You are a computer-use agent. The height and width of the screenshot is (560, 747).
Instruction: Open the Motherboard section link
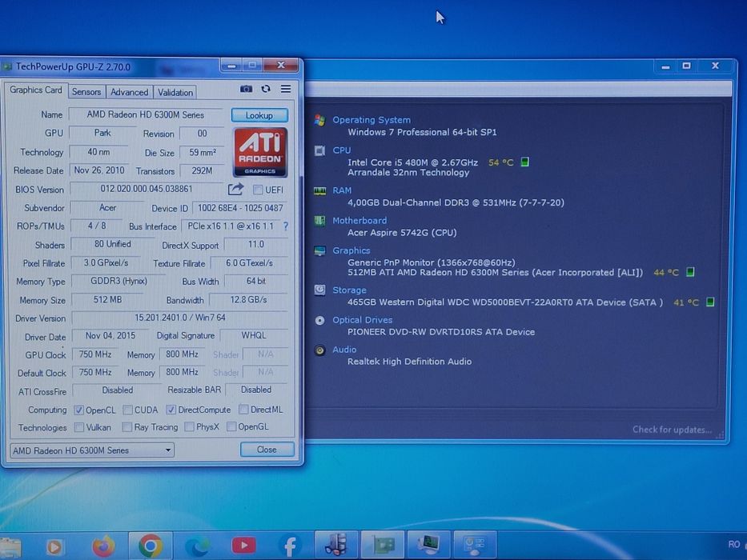point(359,221)
